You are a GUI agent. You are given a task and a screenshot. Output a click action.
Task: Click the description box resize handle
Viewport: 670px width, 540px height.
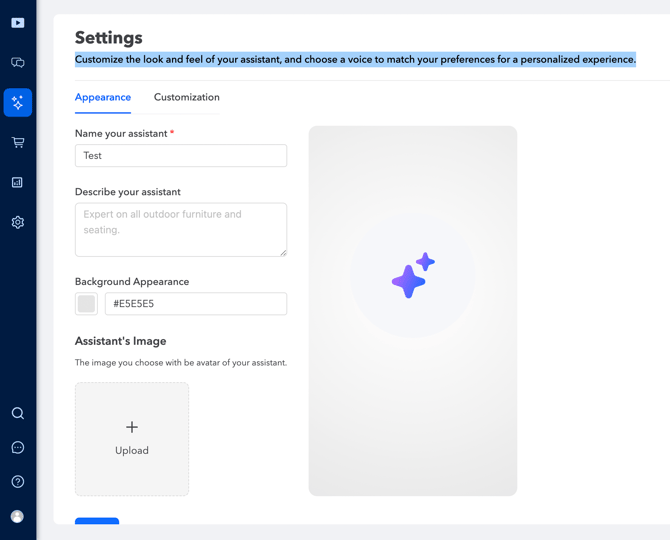tap(283, 252)
